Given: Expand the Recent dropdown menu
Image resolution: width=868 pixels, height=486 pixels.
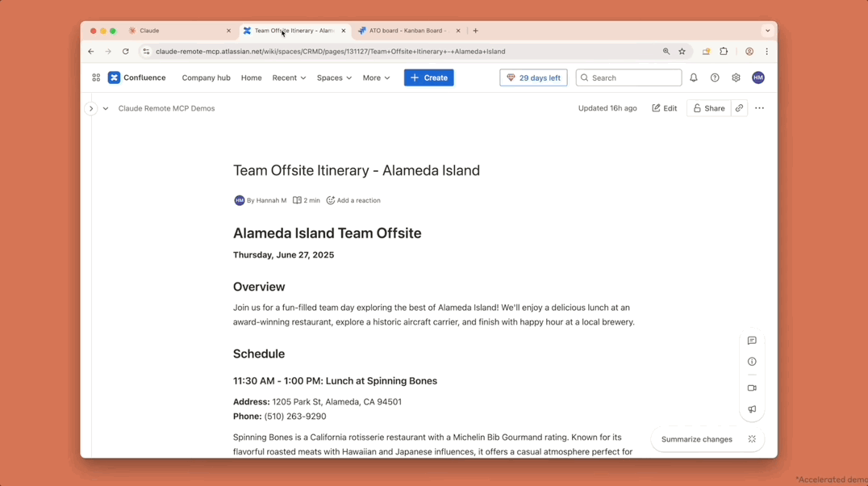Looking at the screenshot, I should coord(289,78).
